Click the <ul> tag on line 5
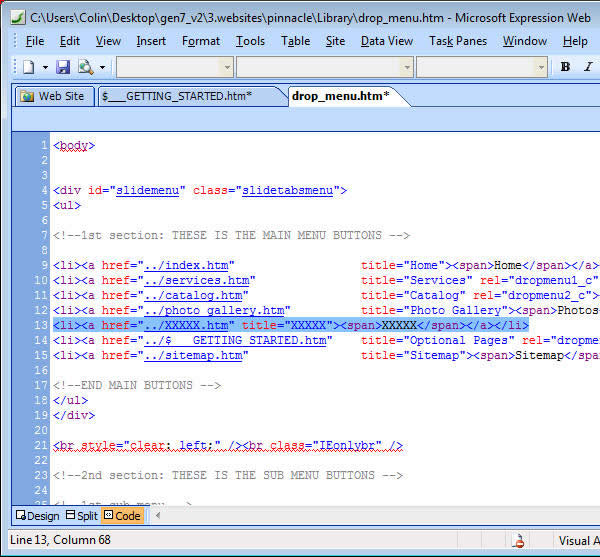This screenshot has width=600, height=557. click(x=67, y=205)
